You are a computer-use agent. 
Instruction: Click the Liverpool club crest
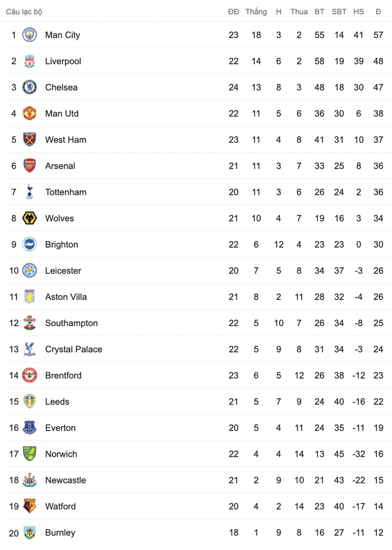point(30,61)
